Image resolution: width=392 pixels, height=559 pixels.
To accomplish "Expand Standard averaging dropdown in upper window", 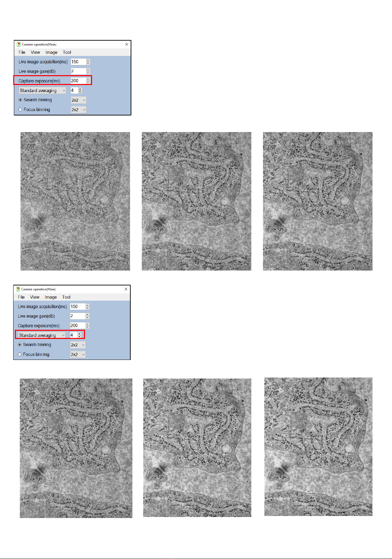I will (x=42, y=91).
